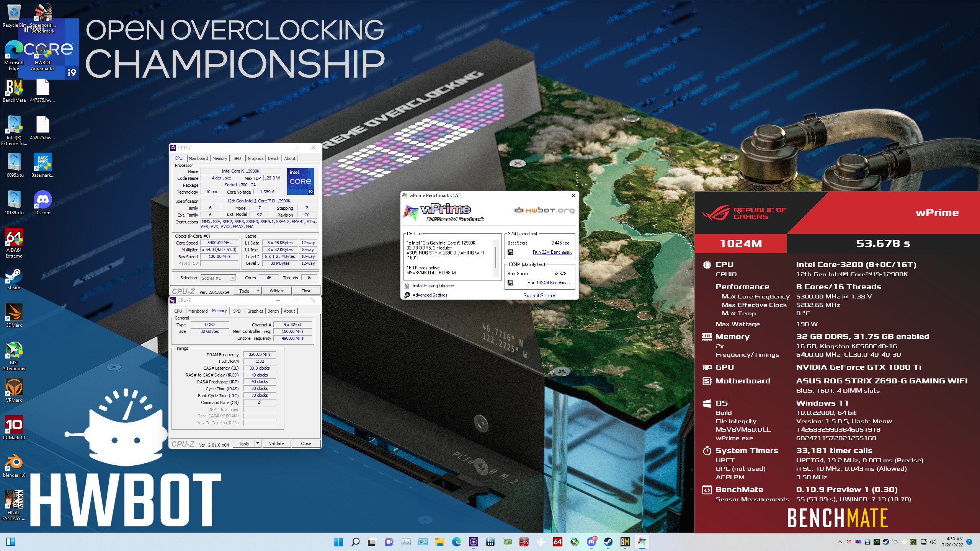
Task: Open the Discord desktop shortcut
Action: tap(43, 203)
